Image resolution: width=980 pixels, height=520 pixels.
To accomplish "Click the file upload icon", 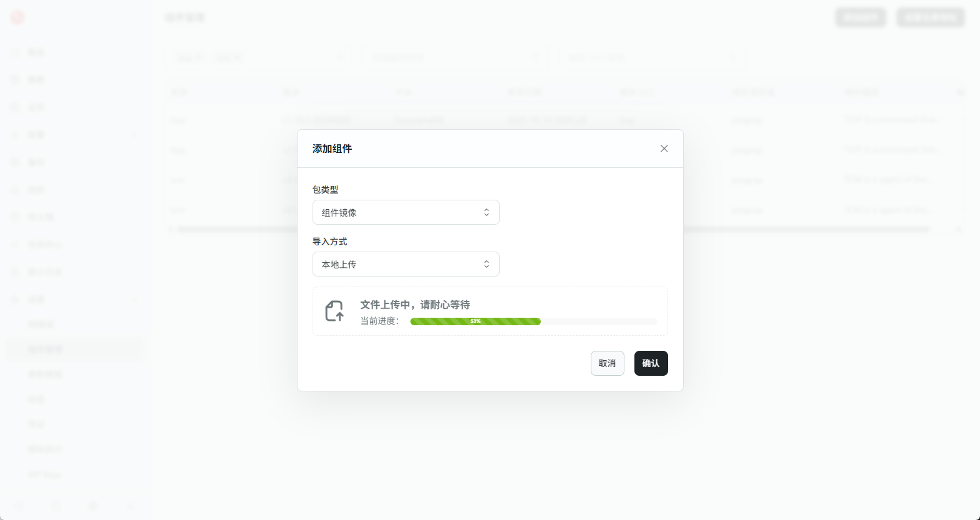I will point(334,311).
